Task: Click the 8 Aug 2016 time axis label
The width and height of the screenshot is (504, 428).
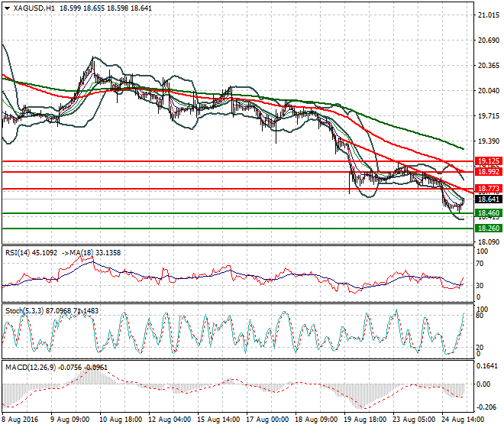Action: click(x=20, y=420)
